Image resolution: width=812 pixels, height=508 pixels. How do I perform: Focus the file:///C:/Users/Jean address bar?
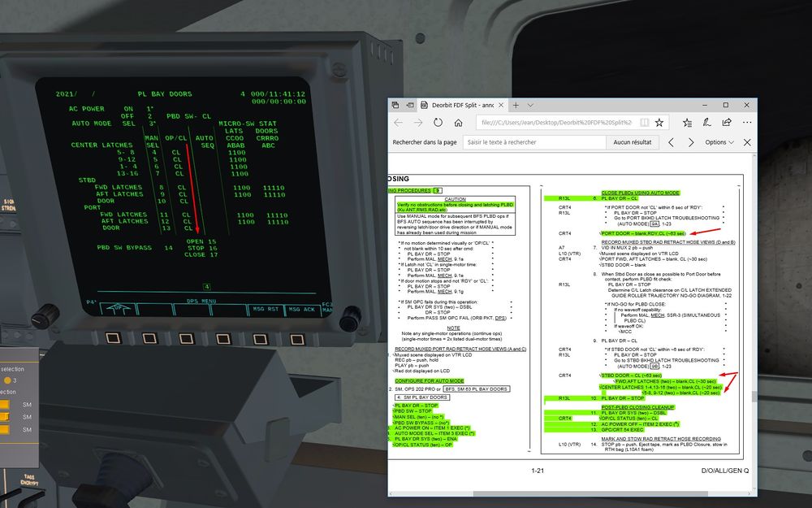click(x=557, y=123)
